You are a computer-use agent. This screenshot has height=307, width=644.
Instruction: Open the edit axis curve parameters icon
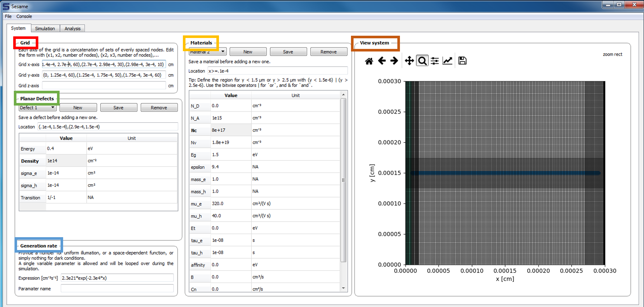[447, 61]
